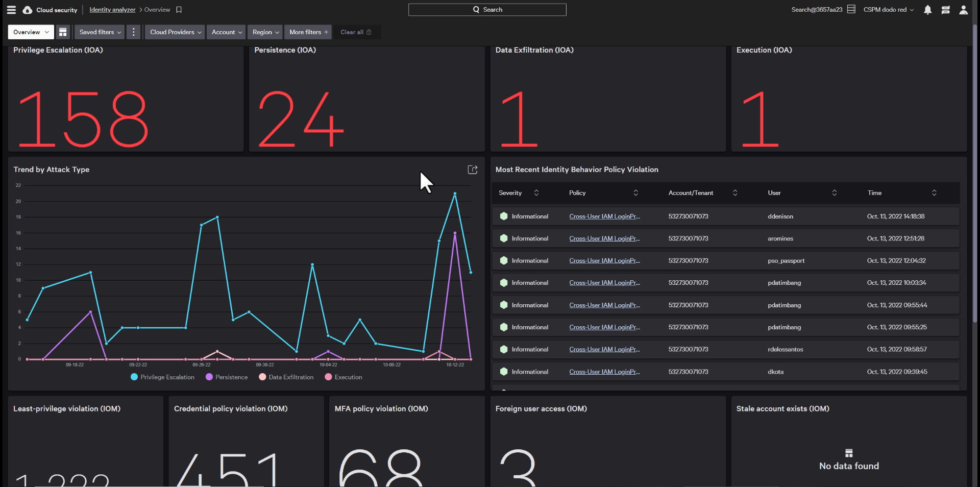Expand the Cloud Providers filter dropdown

(175, 32)
